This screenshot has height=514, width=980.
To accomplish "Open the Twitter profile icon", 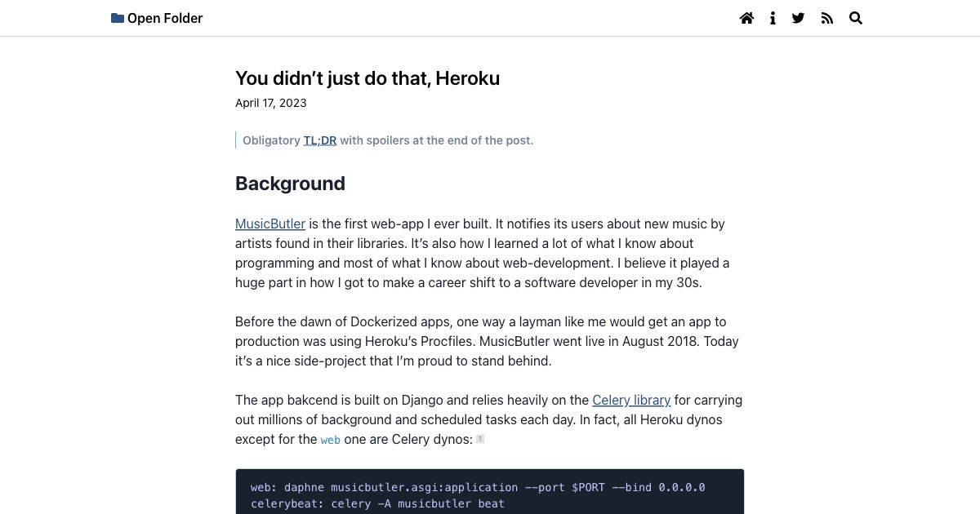I will point(798,18).
